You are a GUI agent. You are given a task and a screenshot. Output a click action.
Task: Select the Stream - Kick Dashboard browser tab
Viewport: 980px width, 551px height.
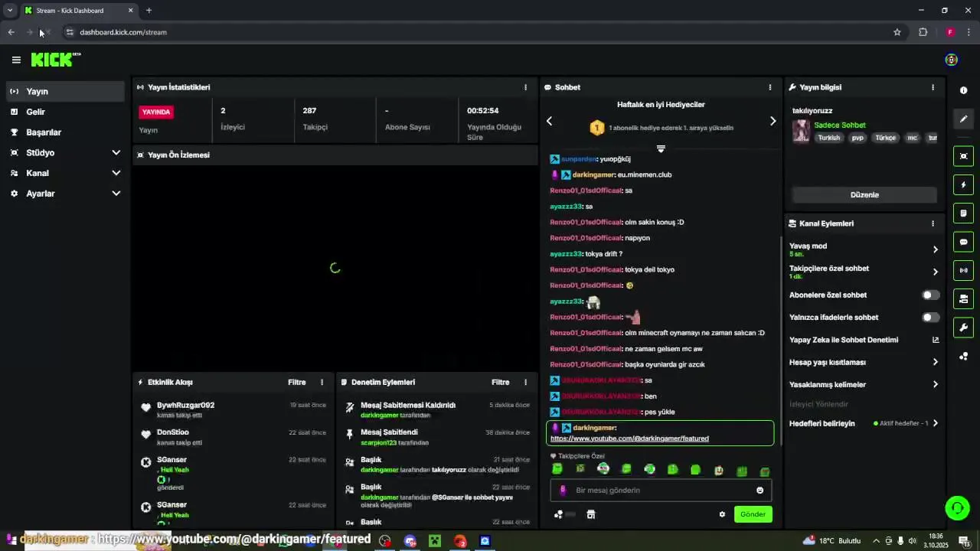79,11
